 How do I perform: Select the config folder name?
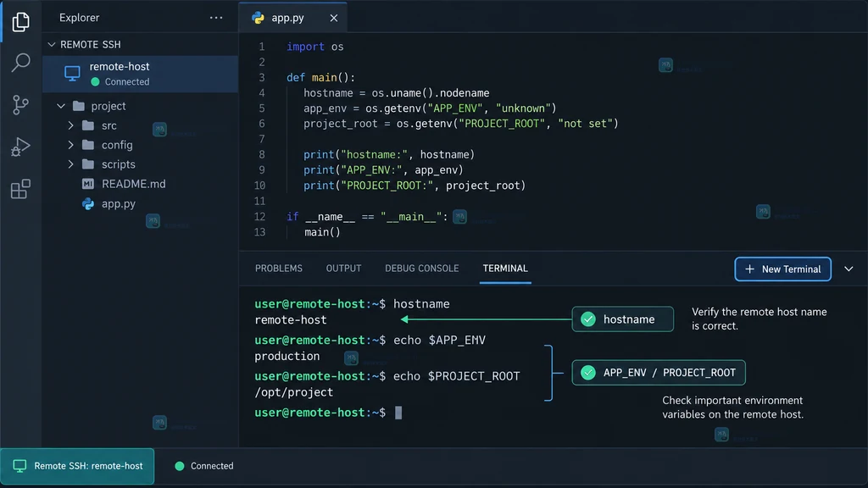[x=117, y=145]
